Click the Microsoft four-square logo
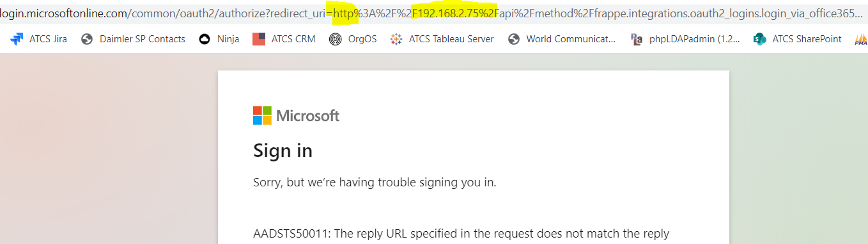 pos(262,115)
